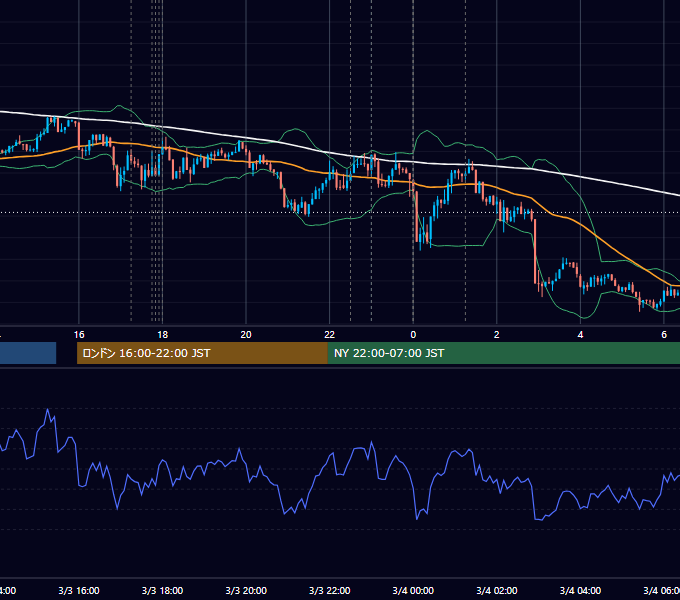Click the hour 22 axis label
This screenshot has width=680, height=600.
(x=330, y=334)
